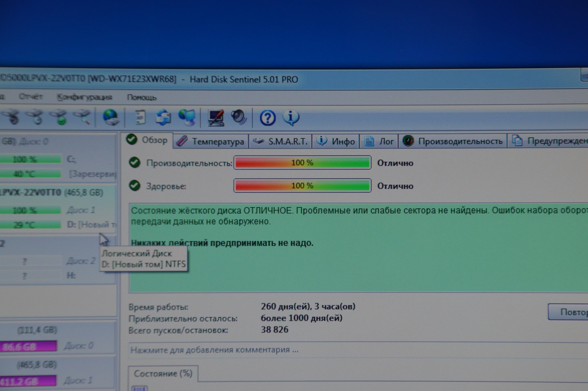The width and height of the screenshot is (588, 391).
Task: Click the email refresh arrows toolbar icon
Action: click(x=163, y=117)
